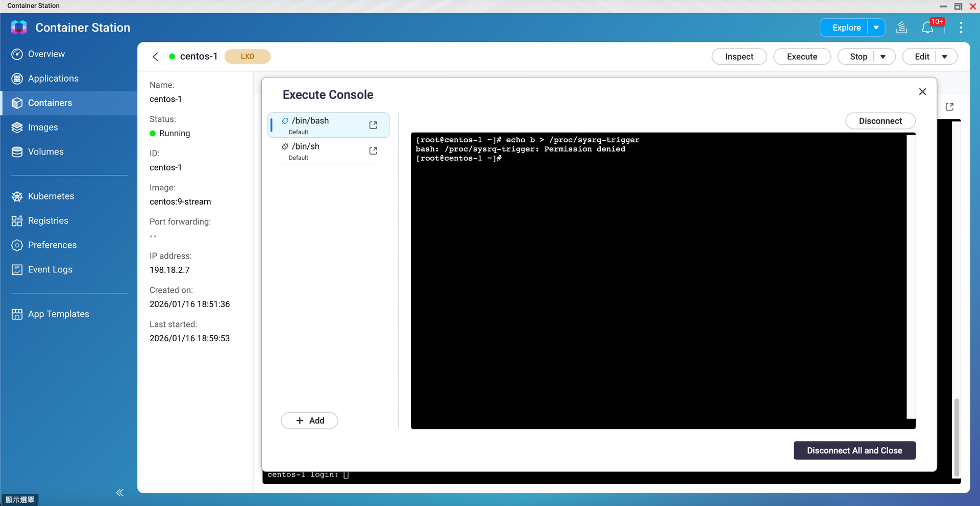Open Images in the sidebar
Viewport: 980px width, 506px height.
43,128
